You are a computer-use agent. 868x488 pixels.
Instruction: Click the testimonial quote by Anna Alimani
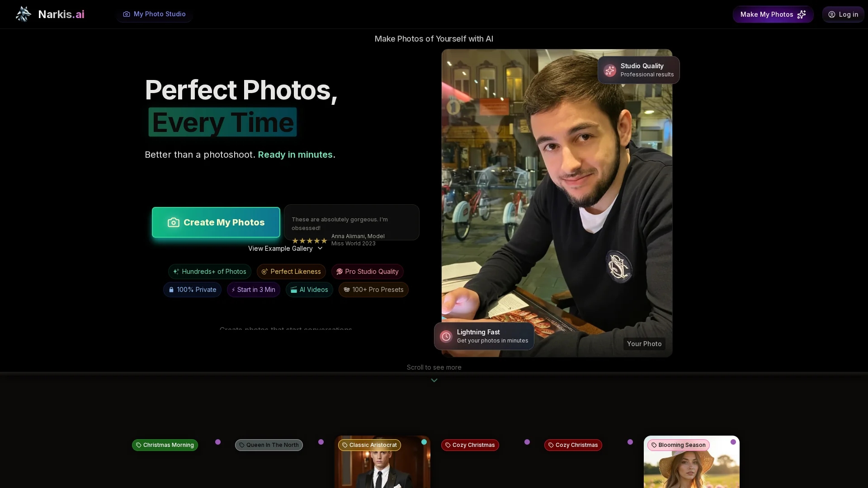point(340,224)
